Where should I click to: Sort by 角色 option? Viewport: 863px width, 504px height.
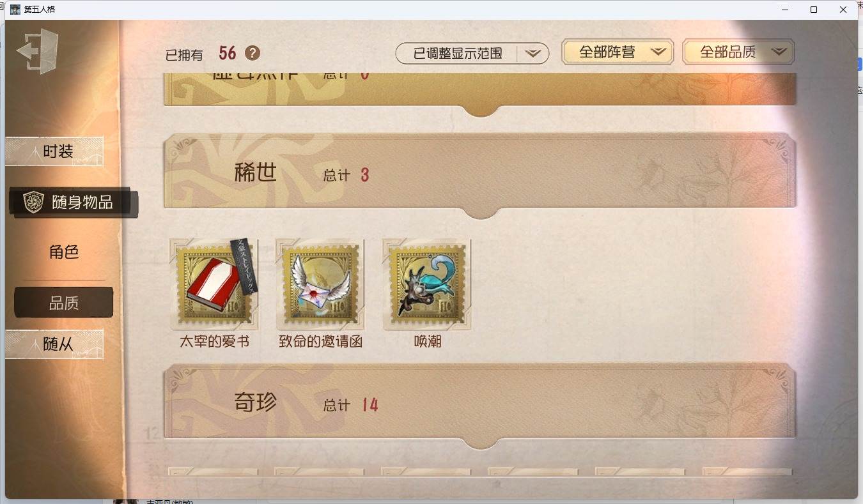pyautogui.click(x=64, y=252)
